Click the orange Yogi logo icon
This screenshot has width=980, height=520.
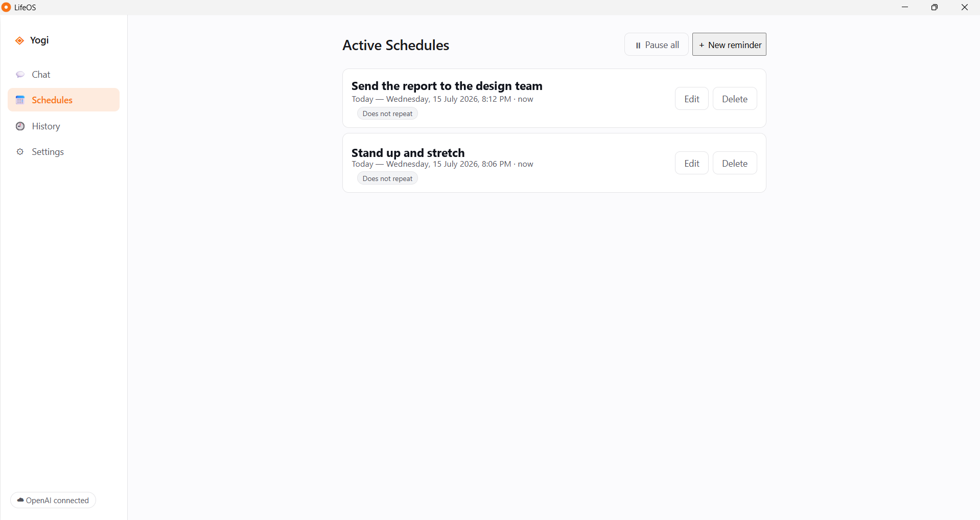(19, 40)
